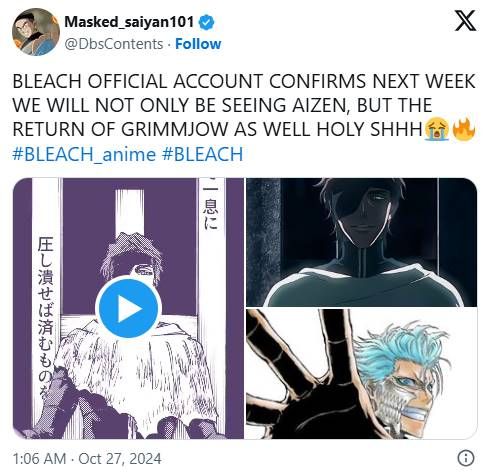View the Grimmjow colored manga image
This screenshot has width=492, height=475.
(x=362, y=374)
